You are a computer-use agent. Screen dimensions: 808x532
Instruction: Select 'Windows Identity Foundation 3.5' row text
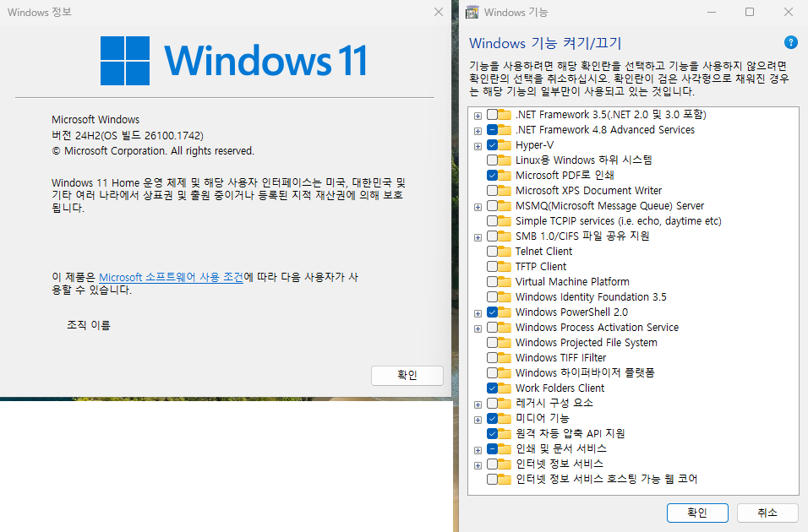[x=591, y=296]
